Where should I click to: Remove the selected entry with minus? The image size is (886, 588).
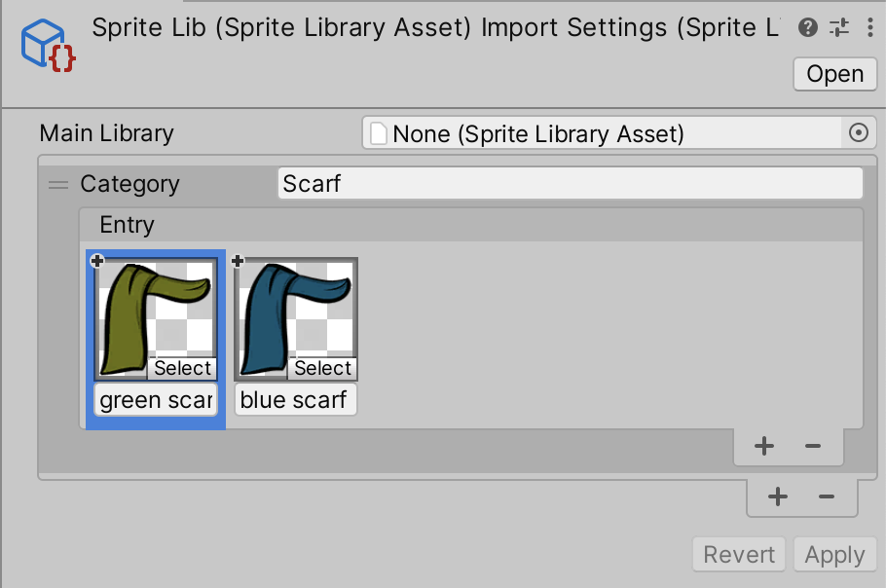[x=813, y=446]
